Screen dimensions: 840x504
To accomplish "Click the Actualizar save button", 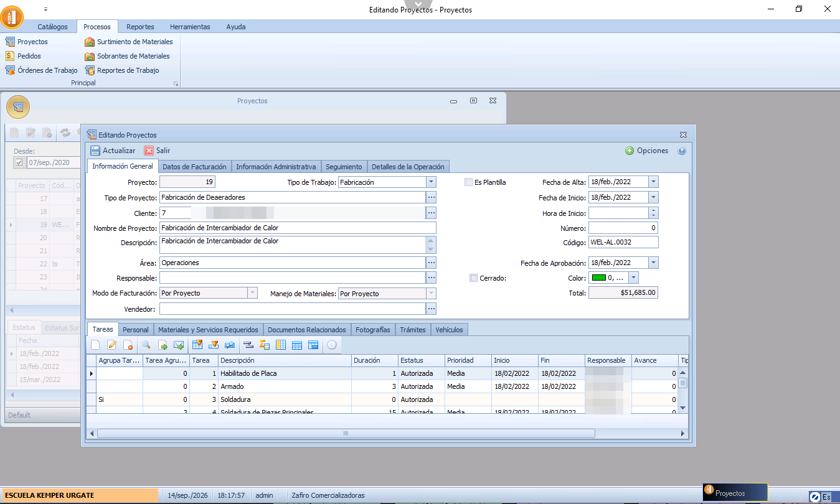I will (x=113, y=151).
